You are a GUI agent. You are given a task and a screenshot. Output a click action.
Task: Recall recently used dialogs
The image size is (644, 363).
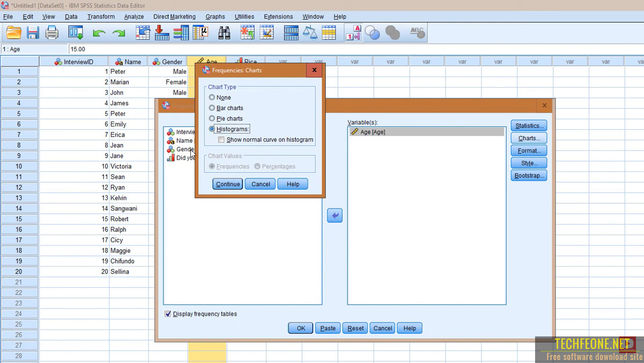click(75, 33)
